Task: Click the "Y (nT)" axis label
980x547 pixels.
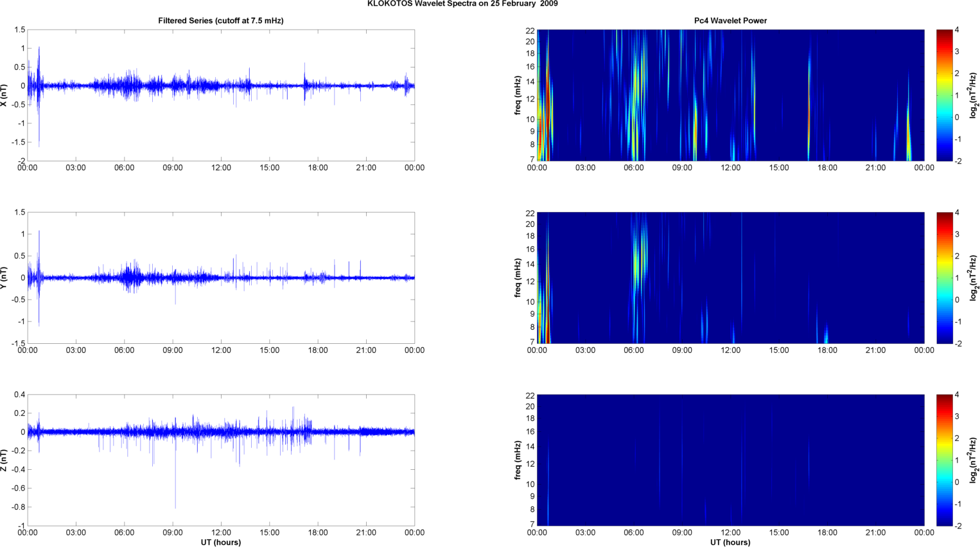Action: coord(4,278)
